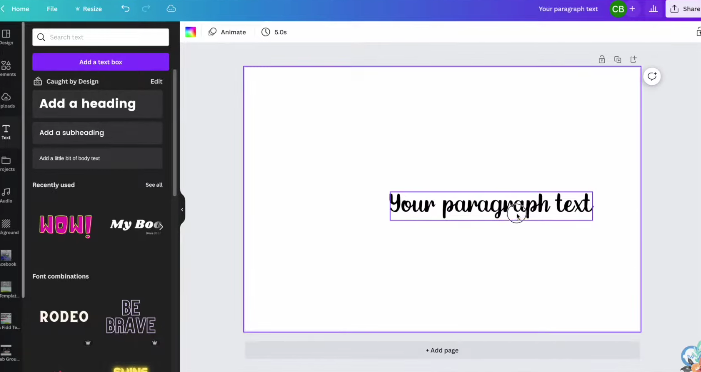This screenshot has height=372, width=701.
Task: Click the add page icon above canvas
Action: click(633, 59)
